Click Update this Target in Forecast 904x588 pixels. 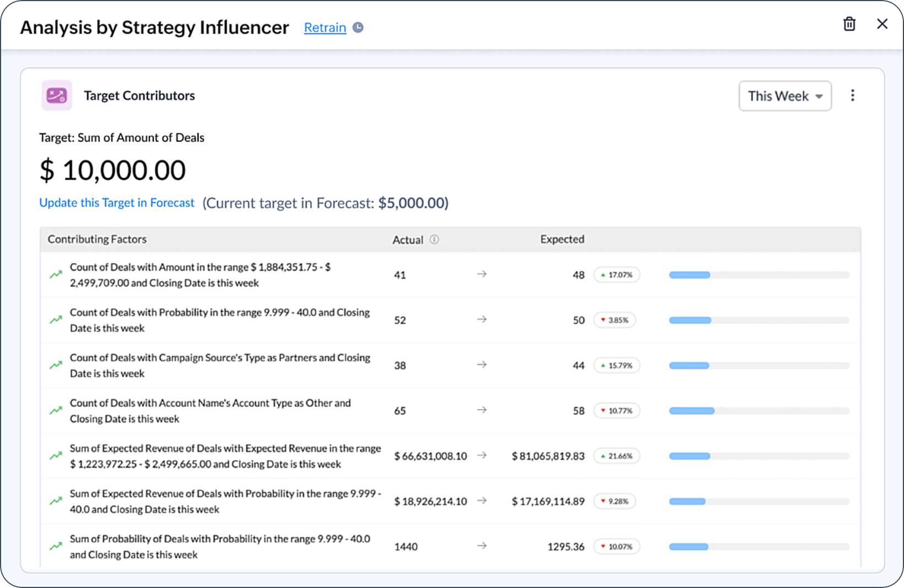coord(116,203)
